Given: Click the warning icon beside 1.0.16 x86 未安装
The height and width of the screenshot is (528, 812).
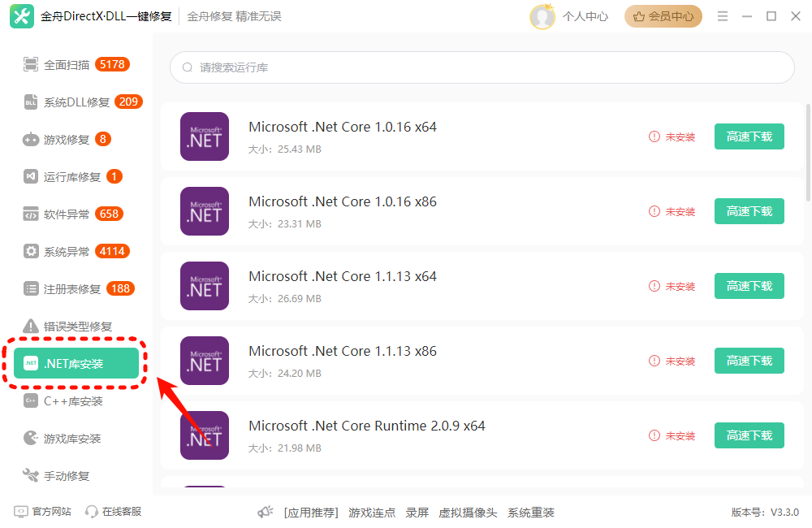Looking at the screenshot, I should [654, 211].
